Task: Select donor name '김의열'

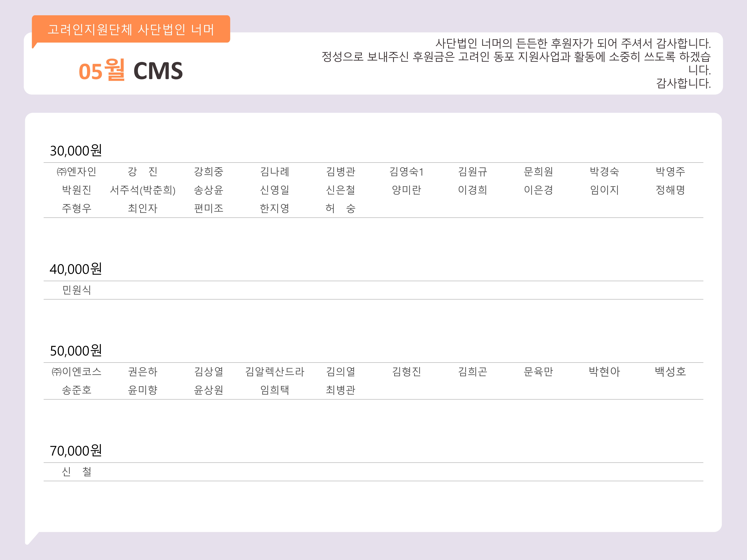Action: click(x=340, y=372)
